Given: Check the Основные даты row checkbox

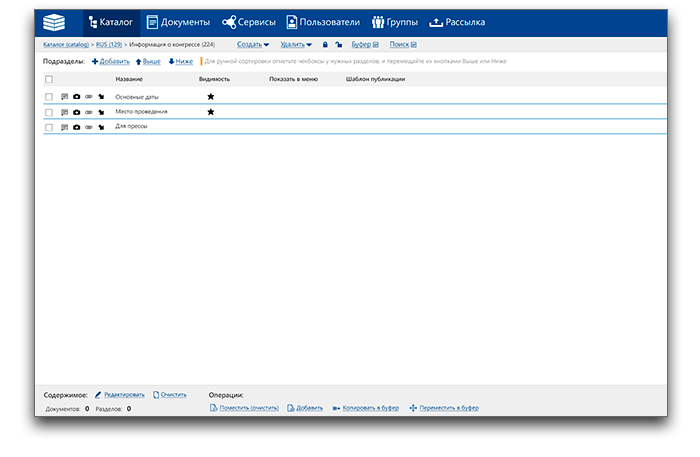Looking at the screenshot, I should [x=49, y=96].
